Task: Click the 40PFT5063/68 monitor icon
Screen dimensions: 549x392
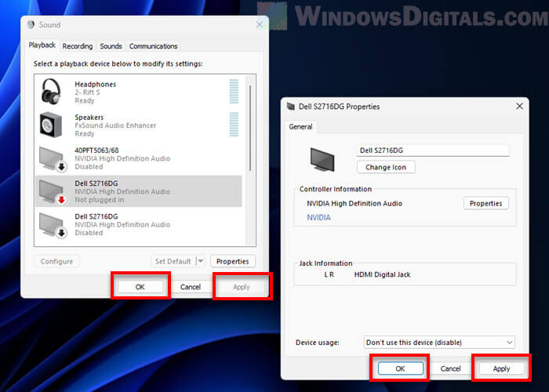Action: 53,159
